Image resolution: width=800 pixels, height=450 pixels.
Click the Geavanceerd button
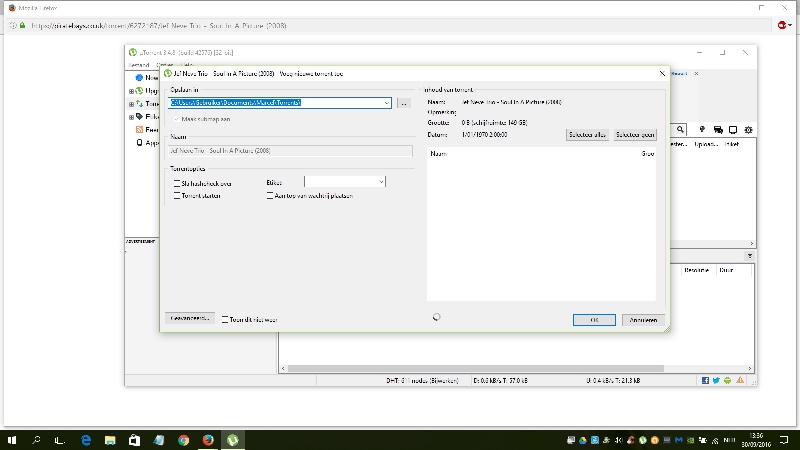point(190,318)
